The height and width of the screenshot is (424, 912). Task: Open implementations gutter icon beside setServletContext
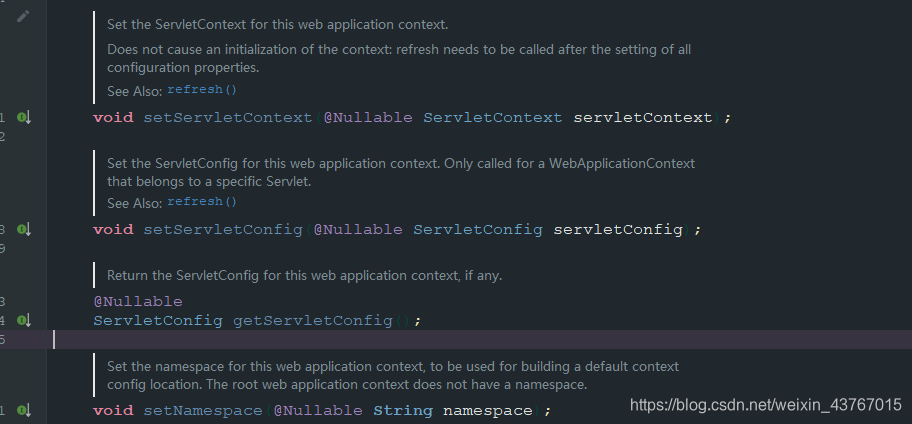point(23,118)
